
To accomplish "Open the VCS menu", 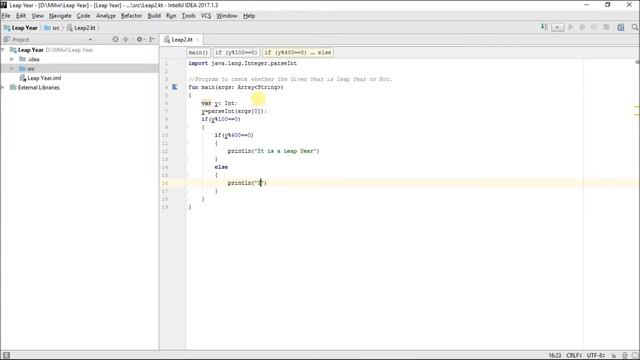I will pyautogui.click(x=206, y=16).
